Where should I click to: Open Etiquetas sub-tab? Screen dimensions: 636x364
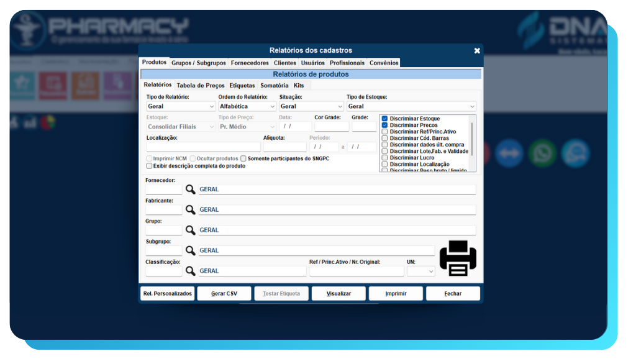pyautogui.click(x=242, y=85)
